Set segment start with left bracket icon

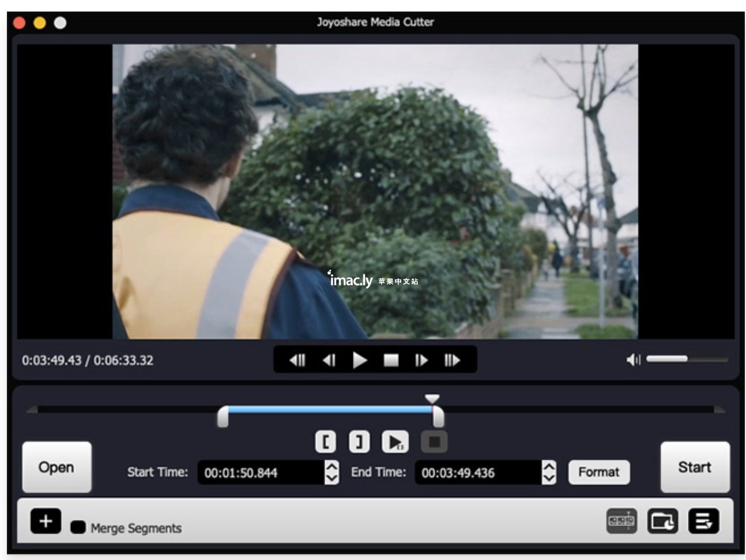[x=326, y=442]
